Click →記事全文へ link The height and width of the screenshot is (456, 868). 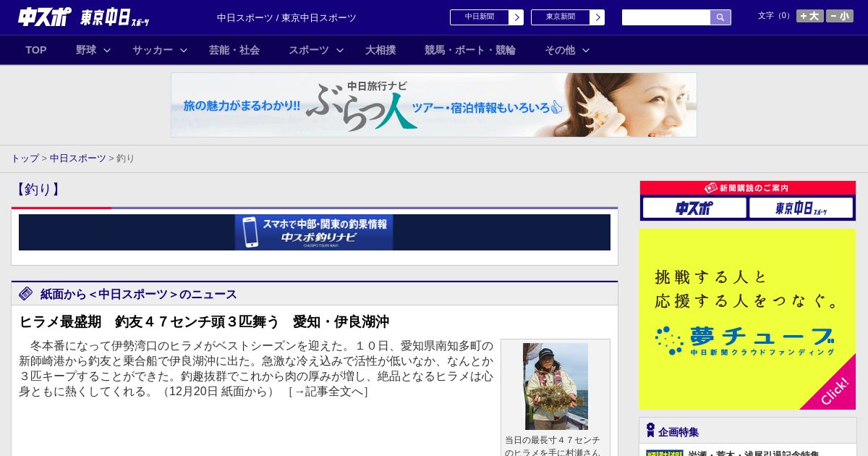click(328, 392)
